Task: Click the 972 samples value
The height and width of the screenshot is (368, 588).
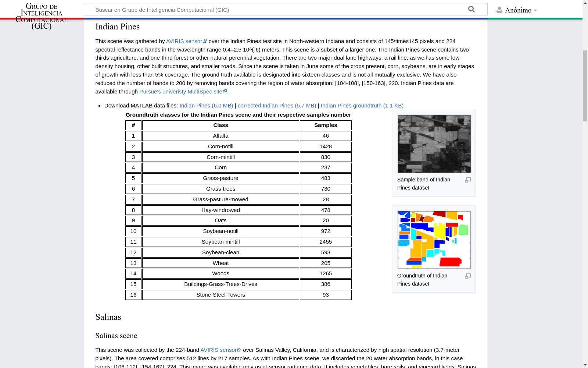Action: 326,231
